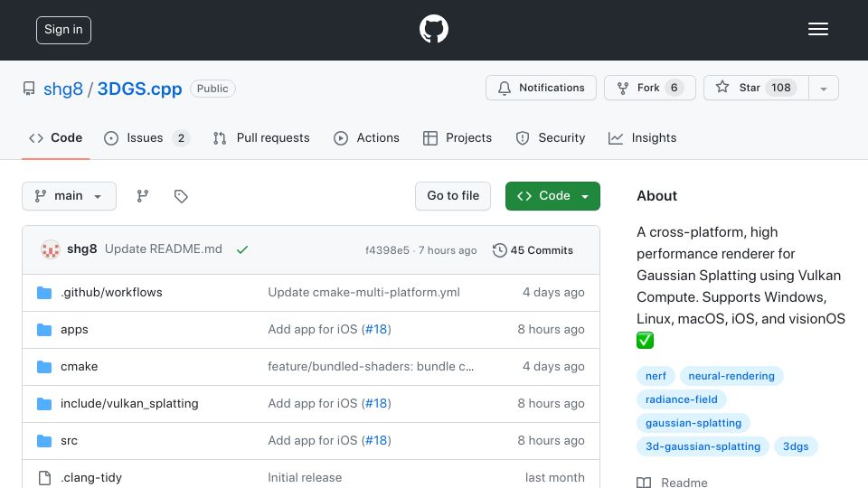Click the src folder icon

[x=44, y=441]
